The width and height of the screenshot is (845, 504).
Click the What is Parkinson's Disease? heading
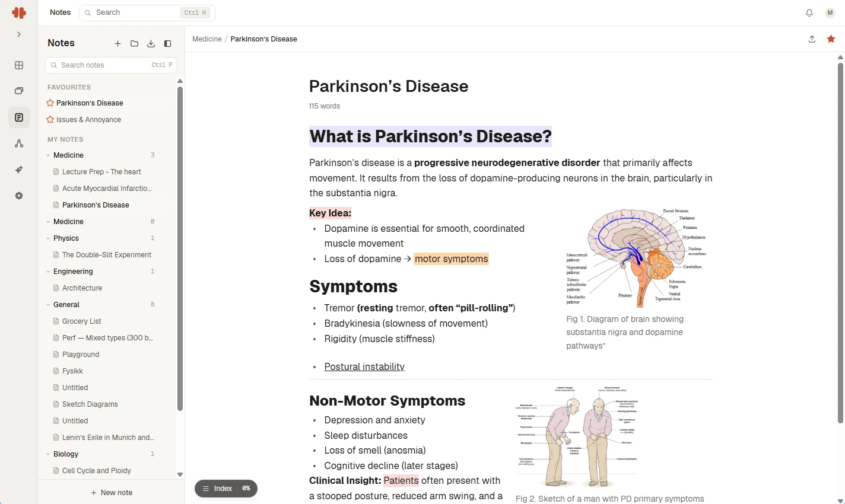(x=431, y=136)
